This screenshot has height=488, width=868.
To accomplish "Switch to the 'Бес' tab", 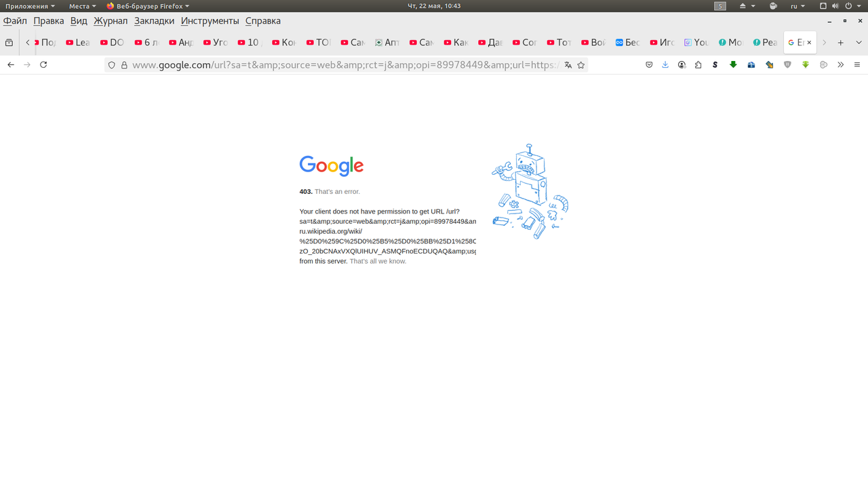I will (x=629, y=42).
